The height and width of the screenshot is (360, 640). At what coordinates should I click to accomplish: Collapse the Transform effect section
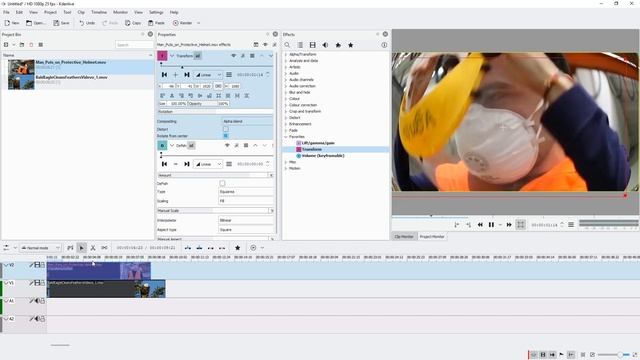(x=172, y=56)
